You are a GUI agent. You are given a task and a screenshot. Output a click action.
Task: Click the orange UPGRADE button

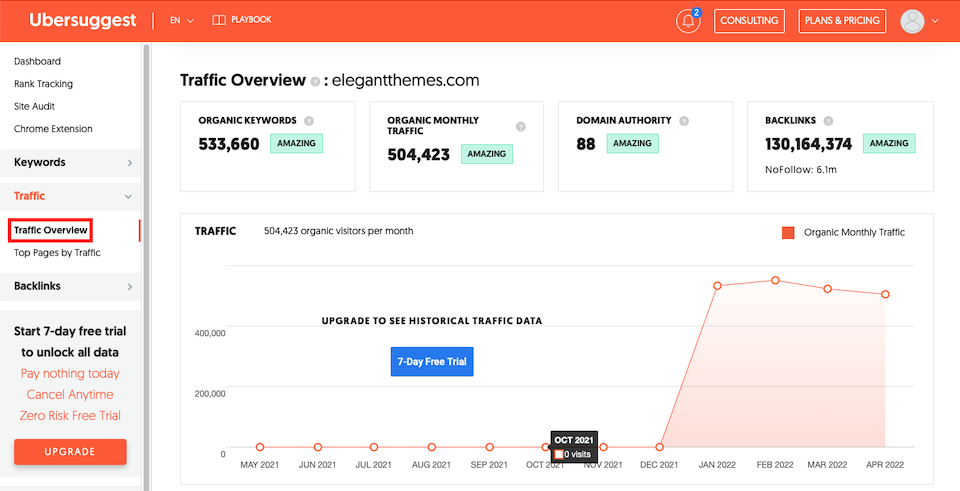[70, 451]
